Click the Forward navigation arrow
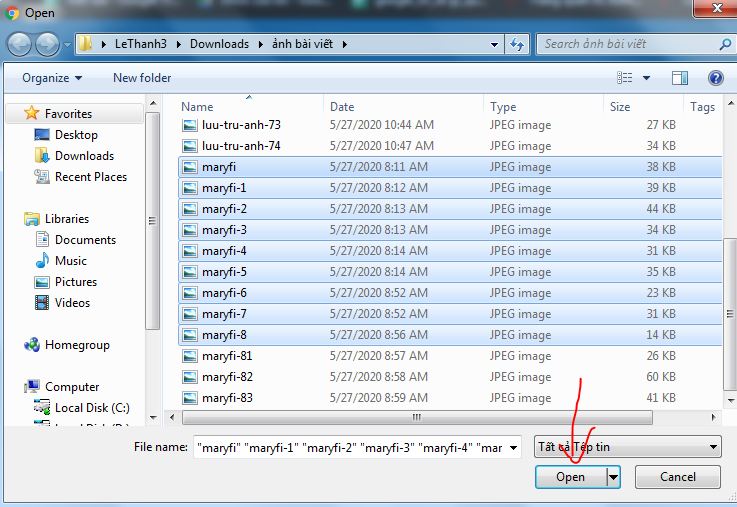Image resolution: width=737 pixels, height=507 pixels. click(47, 45)
